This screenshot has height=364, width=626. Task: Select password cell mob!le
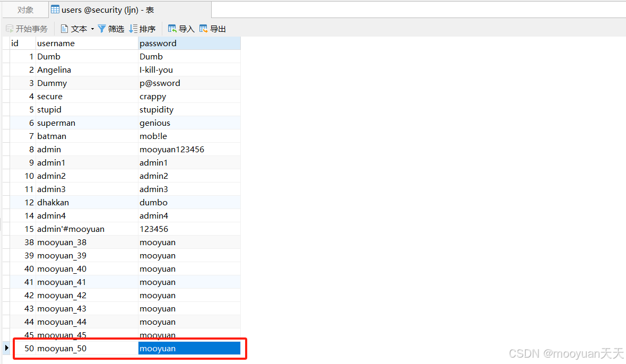(x=189, y=136)
